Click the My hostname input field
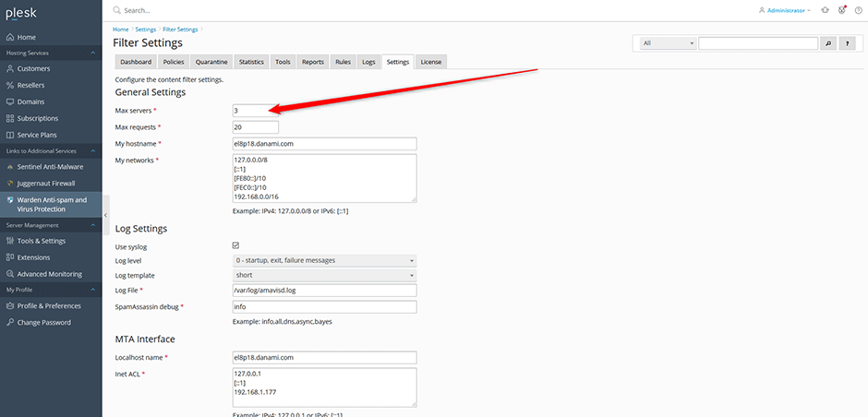Viewport: 868px width, 417px height. click(324, 144)
